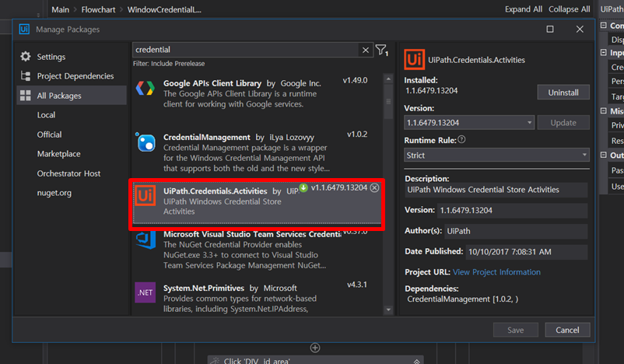Open the View Project Information link
The image size is (624, 364).
[496, 272]
